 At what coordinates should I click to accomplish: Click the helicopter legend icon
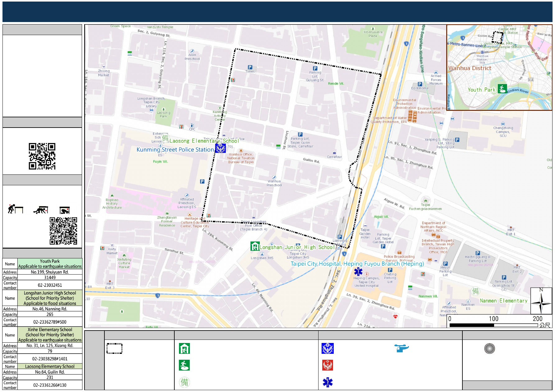401,348
